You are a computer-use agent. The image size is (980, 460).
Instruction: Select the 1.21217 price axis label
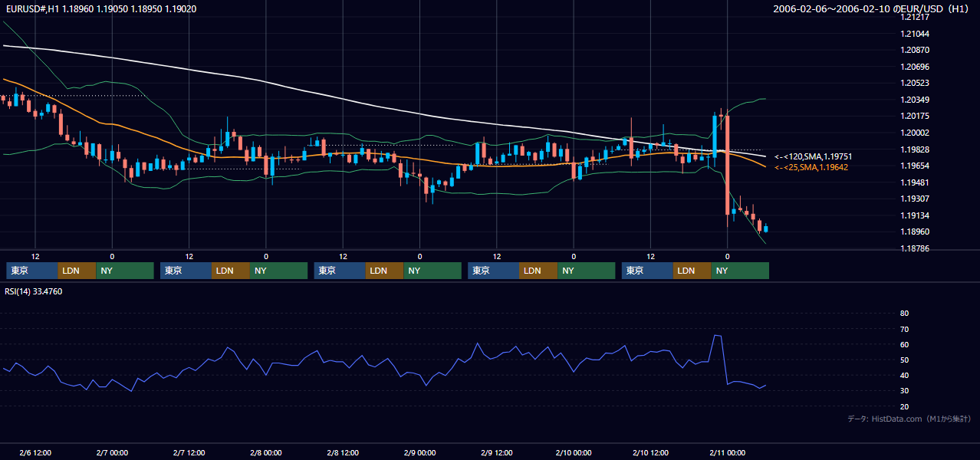click(x=915, y=18)
